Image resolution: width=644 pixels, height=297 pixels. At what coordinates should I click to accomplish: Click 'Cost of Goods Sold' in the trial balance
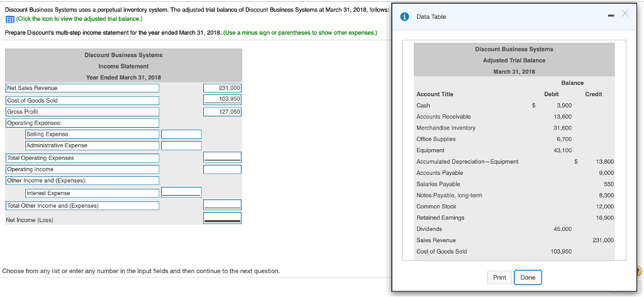point(441,252)
